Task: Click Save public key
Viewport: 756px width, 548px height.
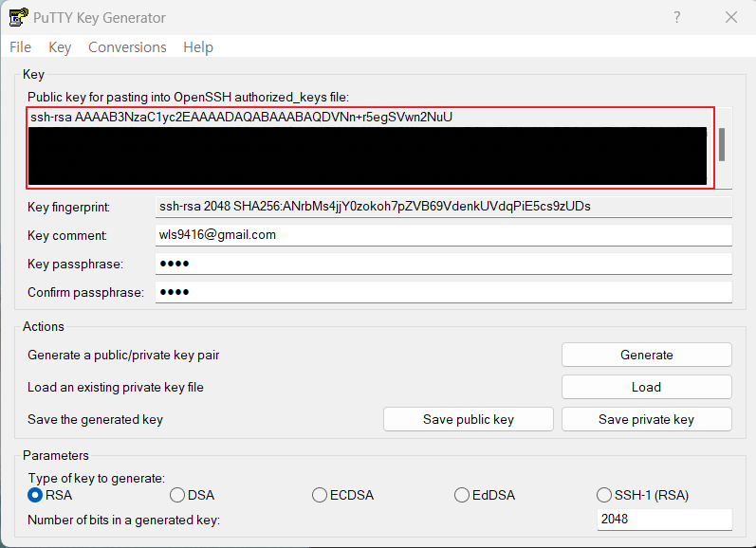Action: coord(469,419)
